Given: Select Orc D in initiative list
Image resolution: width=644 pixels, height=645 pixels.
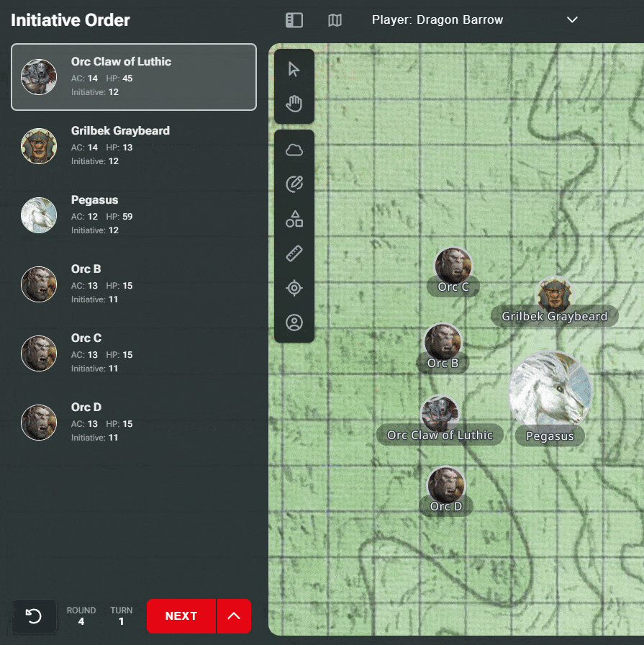Looking at the screenshot, I should point(134,423).
